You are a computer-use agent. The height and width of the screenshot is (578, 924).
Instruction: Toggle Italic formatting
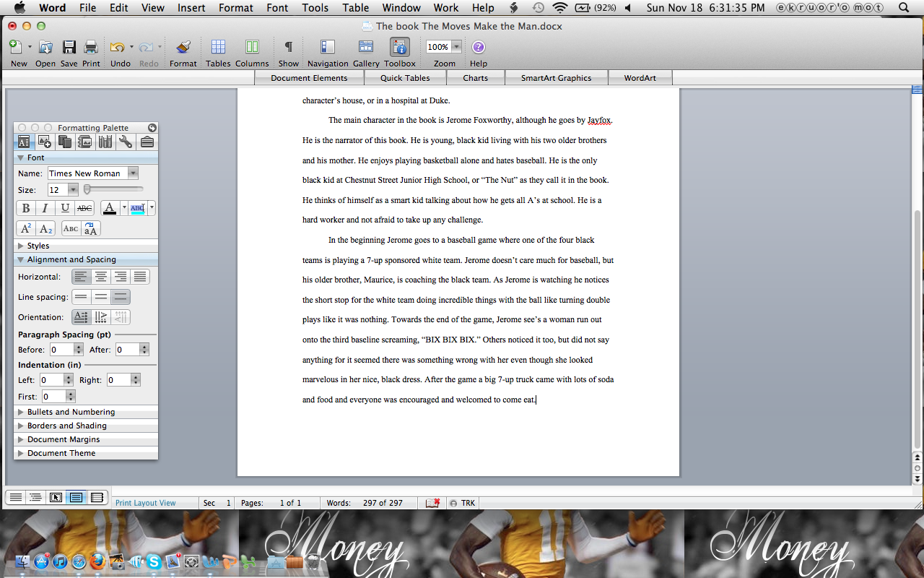click(45, 208)
